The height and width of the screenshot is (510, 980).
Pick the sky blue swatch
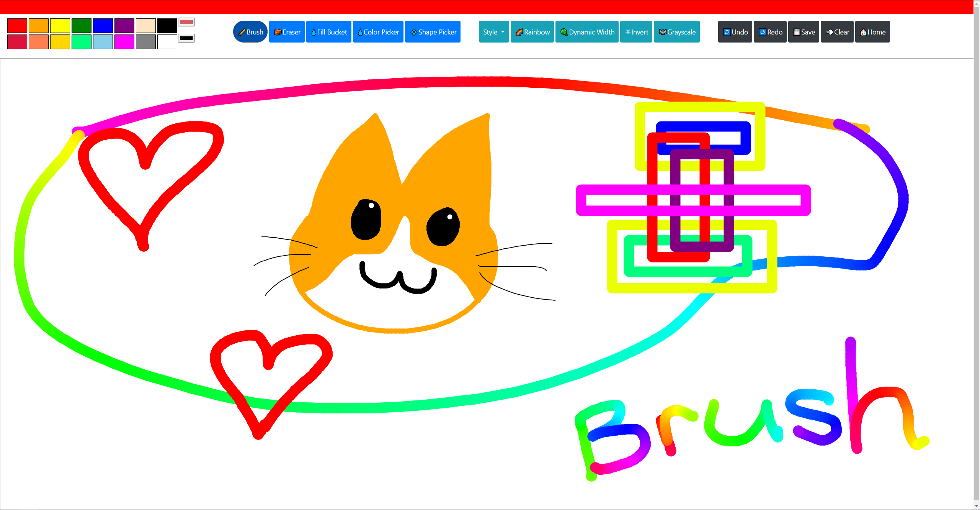click(103, 42)
